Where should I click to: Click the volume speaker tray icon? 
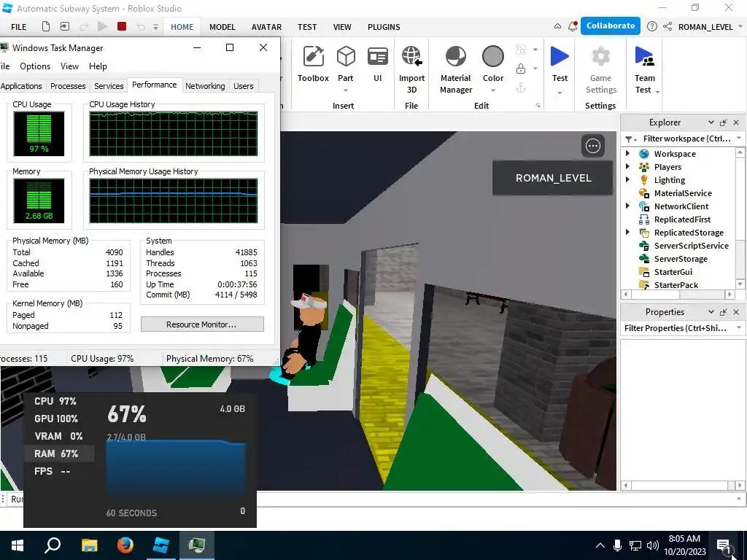pyautogui.click(x=652, y=545)
